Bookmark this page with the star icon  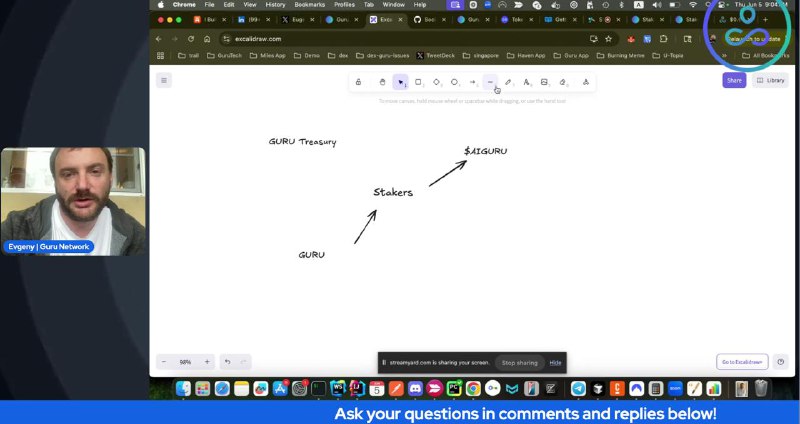tap(608, 39)
